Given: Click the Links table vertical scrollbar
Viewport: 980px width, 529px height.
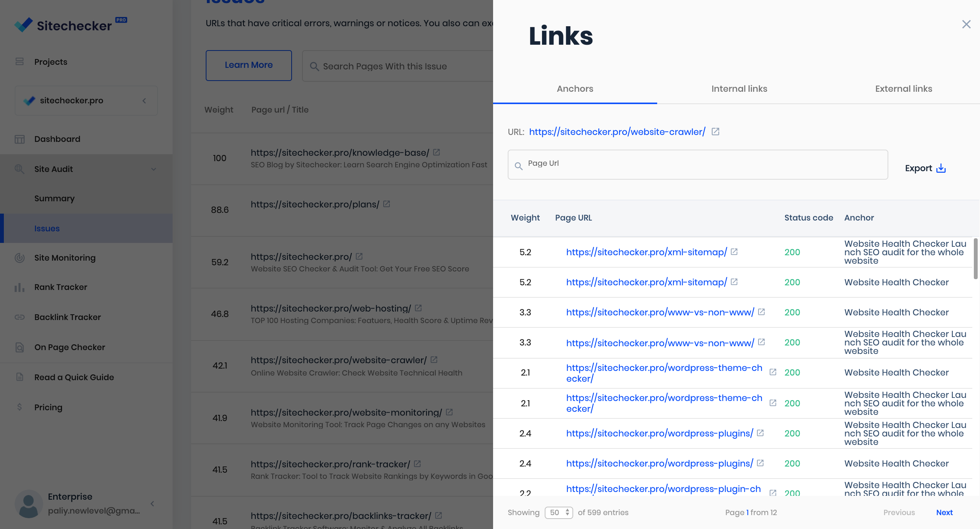Looking at the screenshot, I should [976, 258].
